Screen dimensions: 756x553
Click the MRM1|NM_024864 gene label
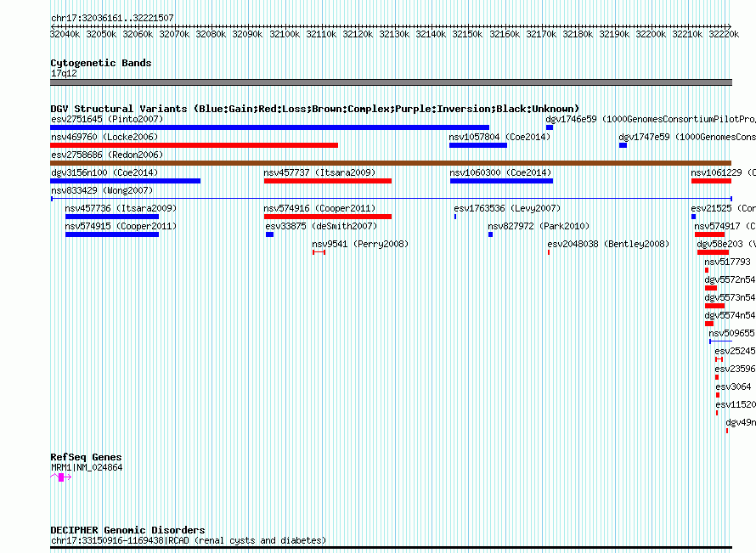[87, 468]
